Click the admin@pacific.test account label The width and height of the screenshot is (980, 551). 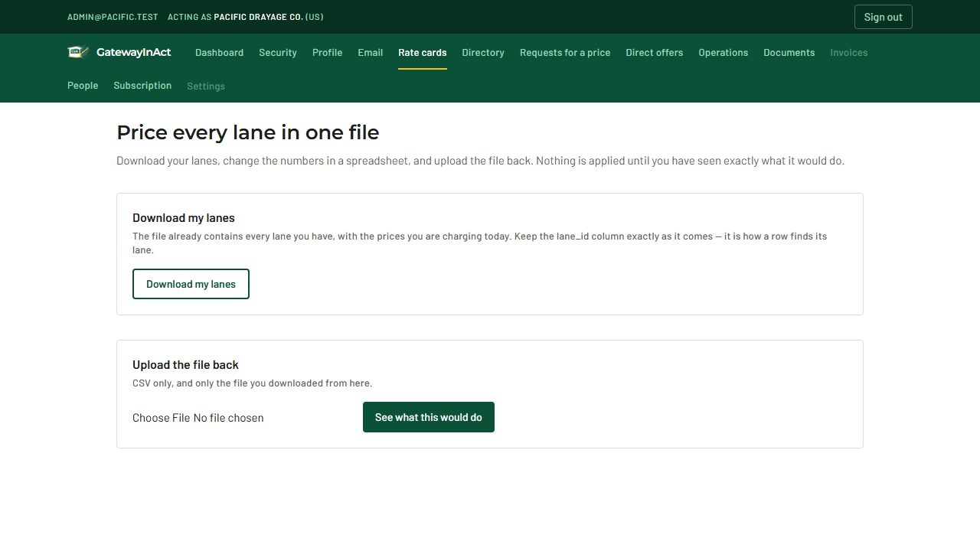tap(113, 17)
